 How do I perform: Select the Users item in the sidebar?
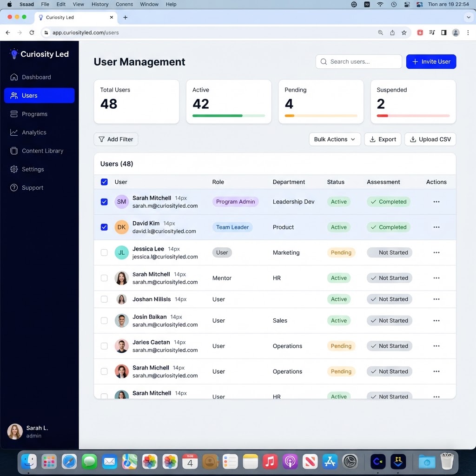[39, 95]
